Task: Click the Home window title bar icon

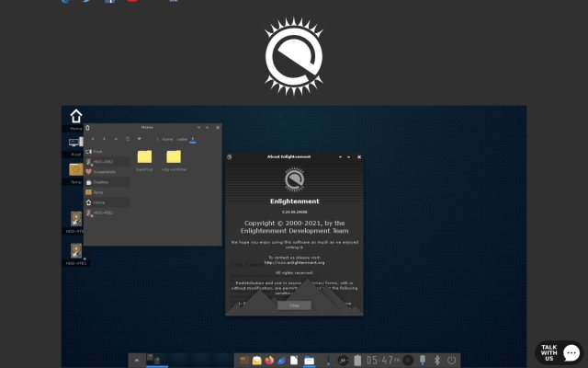Action: pyautogui.click(x=88, y=128)
